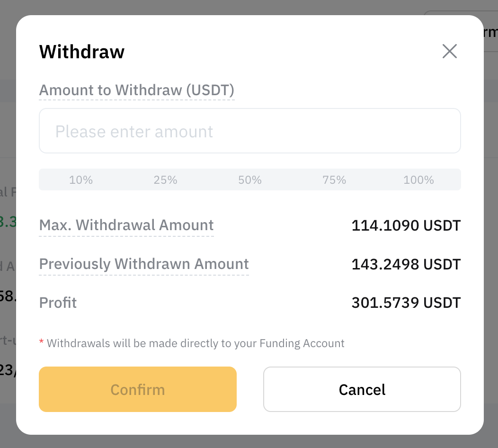
Task: Click the partially hidden button behind dialog corner
Action: click(489, 32)
